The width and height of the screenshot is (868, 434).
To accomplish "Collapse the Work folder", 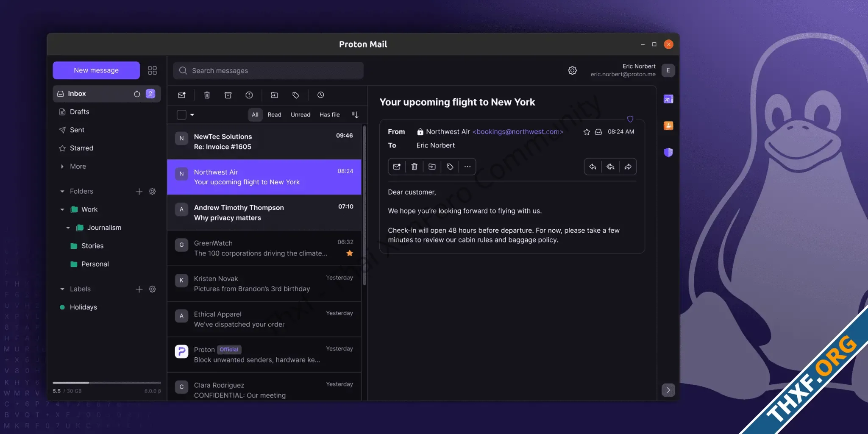I will (62, 209).
